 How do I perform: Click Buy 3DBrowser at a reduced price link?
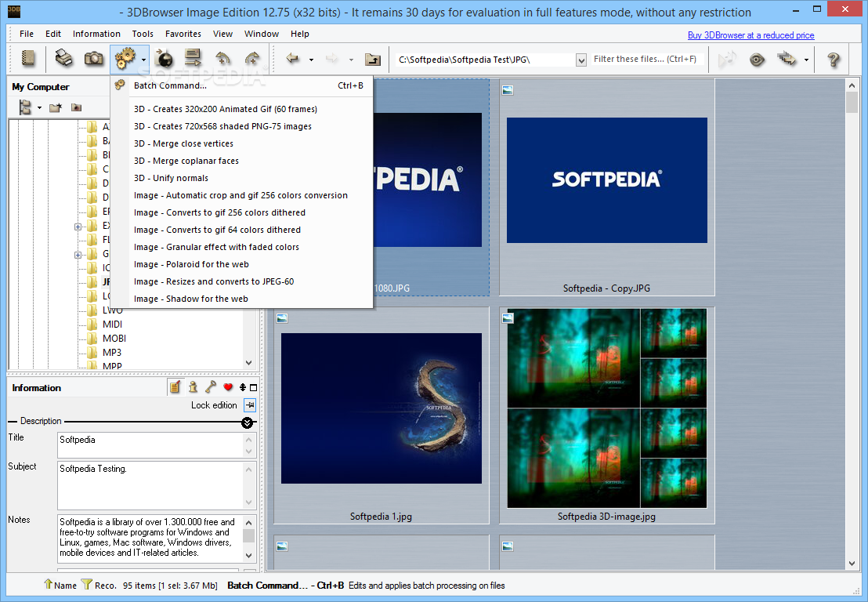750,35
